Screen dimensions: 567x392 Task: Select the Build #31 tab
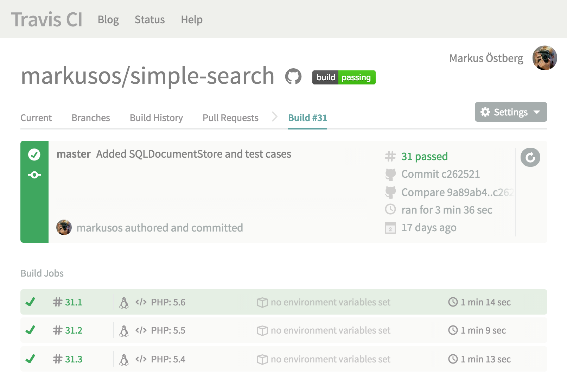click(307, 118)
